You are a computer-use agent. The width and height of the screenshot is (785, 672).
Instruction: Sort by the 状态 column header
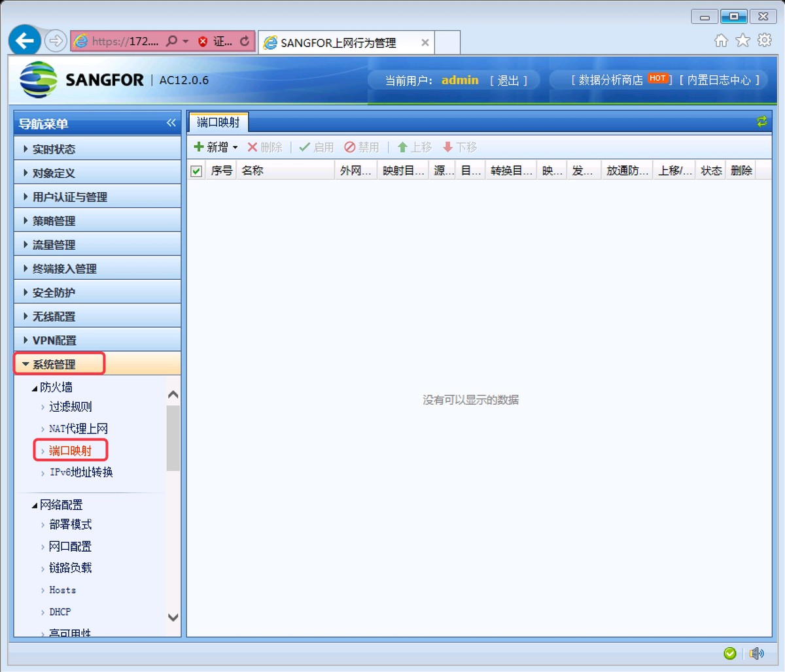[x=710, y=171]
